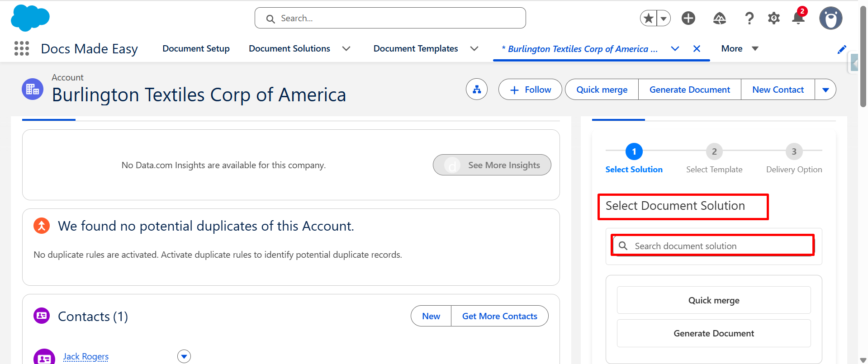The width and height of the screenshot is (868, 364).
Task: Open the Jack Rogers contact link
Action: click(x=86, y=356)
